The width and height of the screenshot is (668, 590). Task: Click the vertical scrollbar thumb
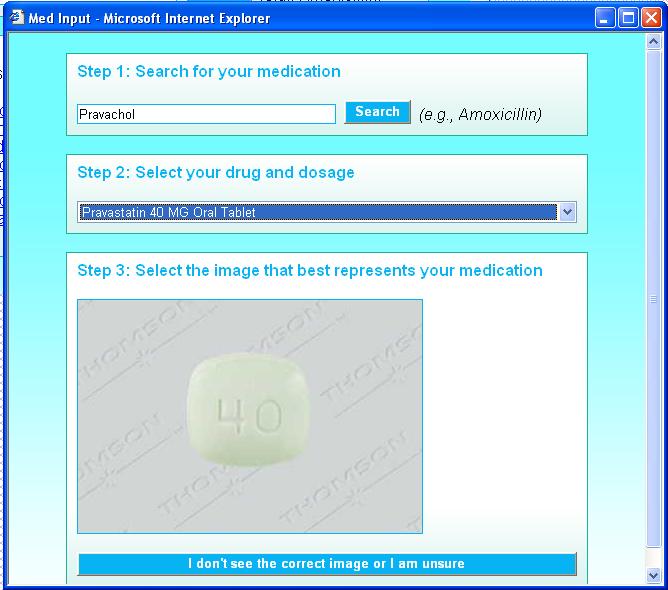(x=654, y=300)
